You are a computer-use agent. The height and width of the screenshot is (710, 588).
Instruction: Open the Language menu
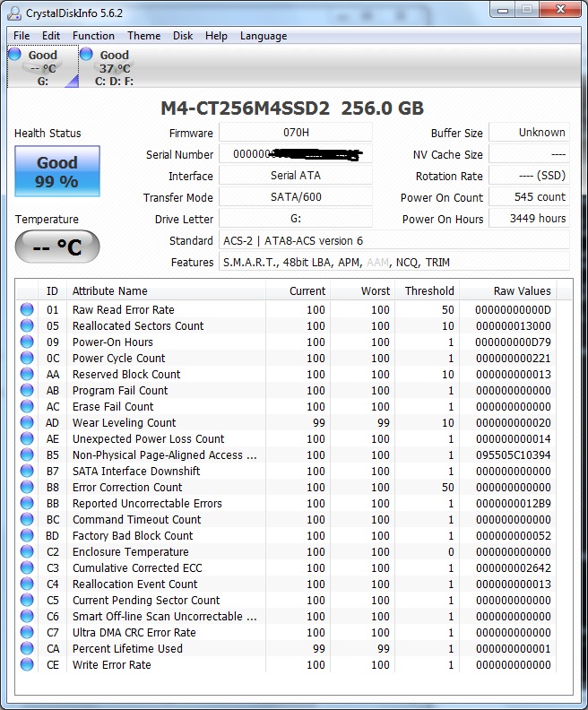tap(264, 36)
